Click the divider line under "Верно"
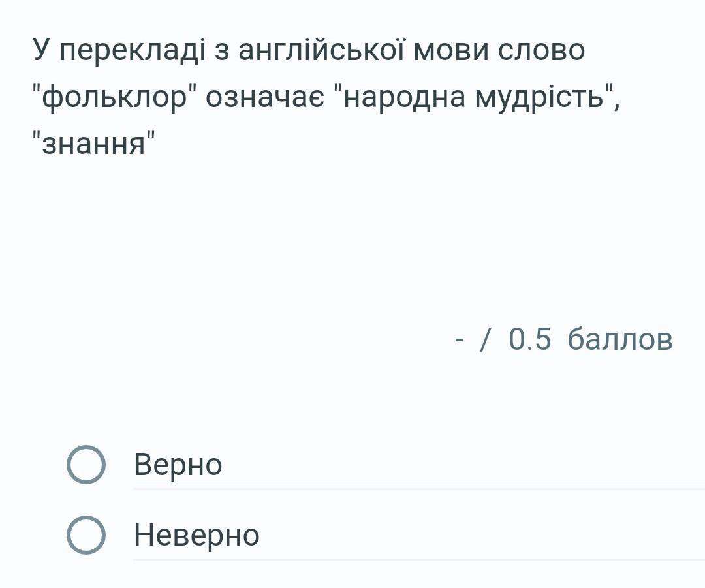 pyautogui.click(x=418, y=488)
